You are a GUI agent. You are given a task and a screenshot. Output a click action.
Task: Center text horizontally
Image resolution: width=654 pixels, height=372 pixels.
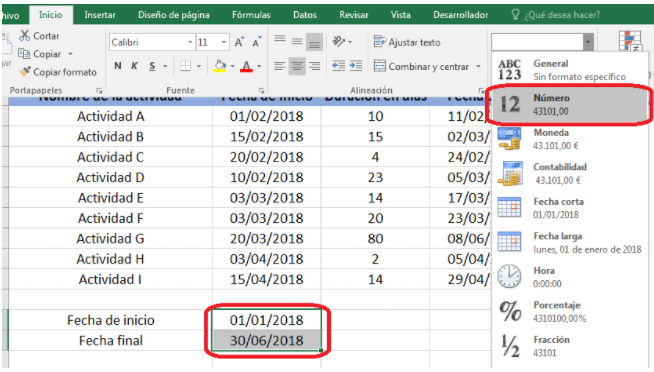pos(297,66)
